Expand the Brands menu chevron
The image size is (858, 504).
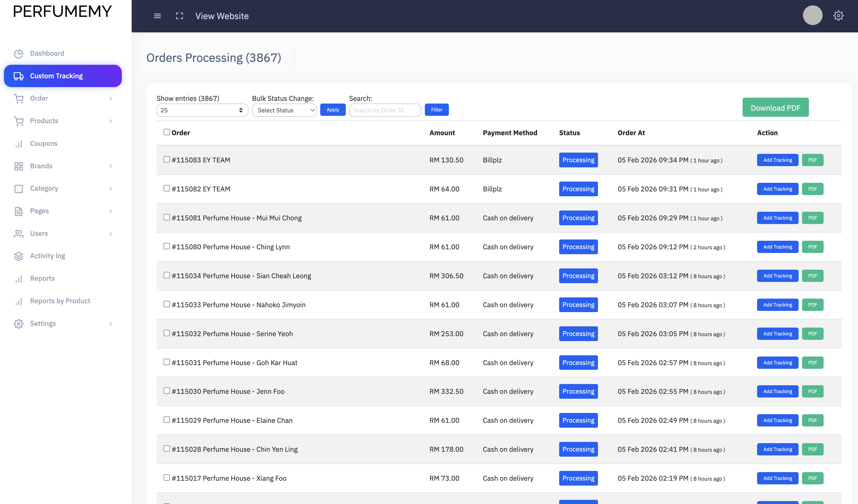111,166
